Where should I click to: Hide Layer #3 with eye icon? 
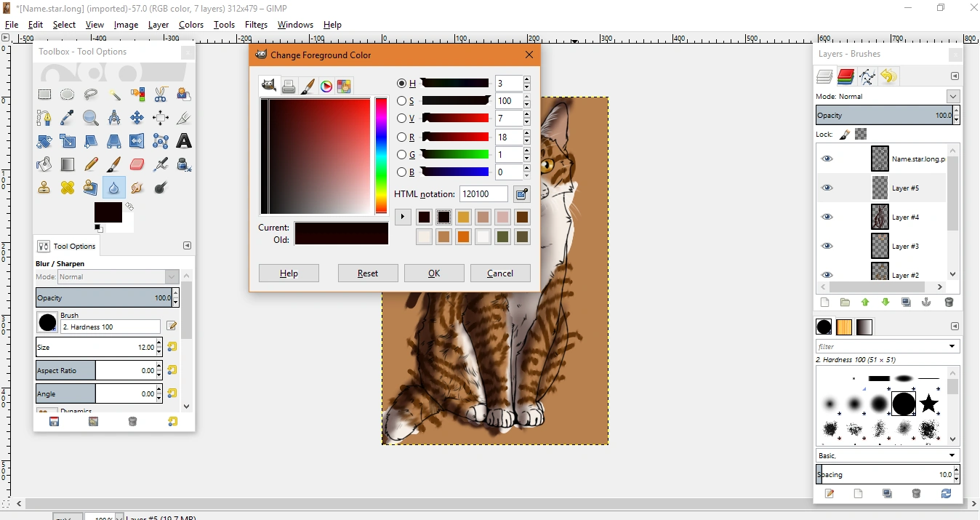click(827, 246)
